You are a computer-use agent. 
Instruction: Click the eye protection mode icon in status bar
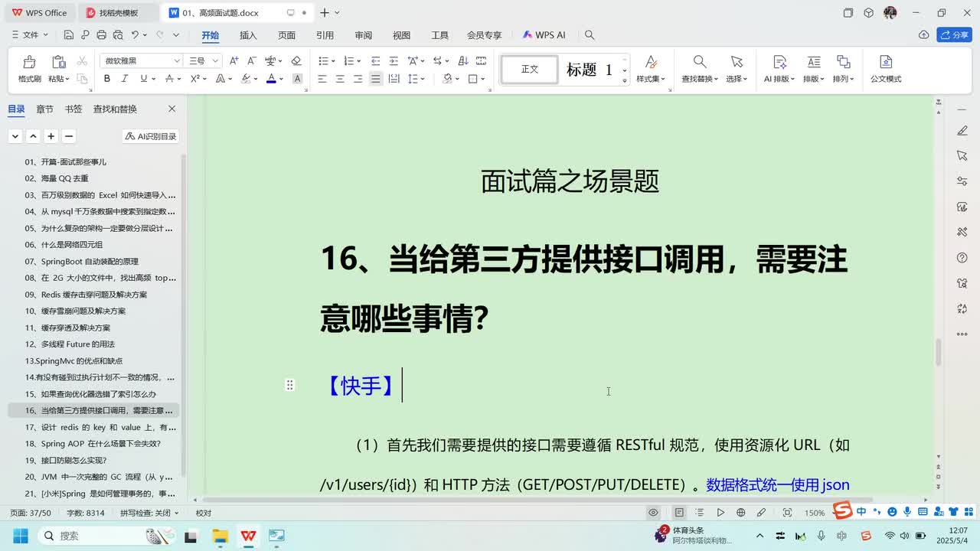pyautogui.click(x=653, y=513)
